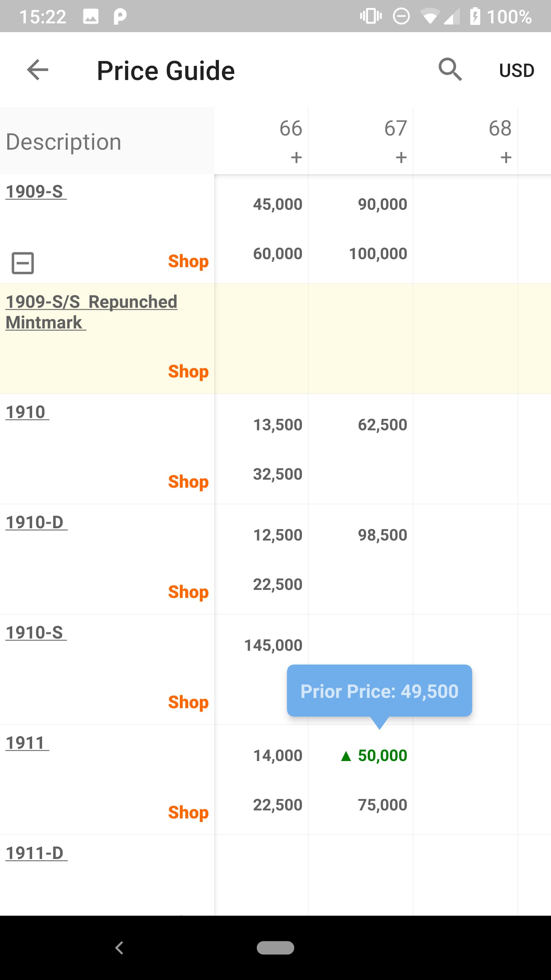Select the 145,000 price for 1910-S
Screen dimensions: 551x980
click(x=274, y=645)
